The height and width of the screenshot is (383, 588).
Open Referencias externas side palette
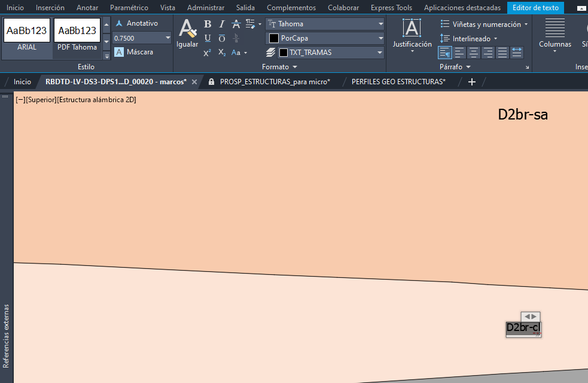[6, 336]
